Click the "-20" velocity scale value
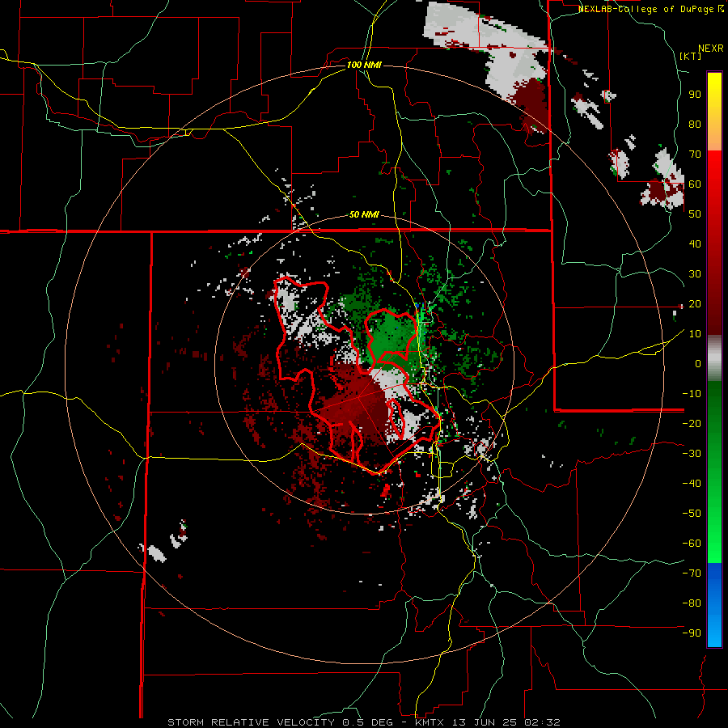The width and height of the screenshot is (728, 728). click(x=692, y=423)
